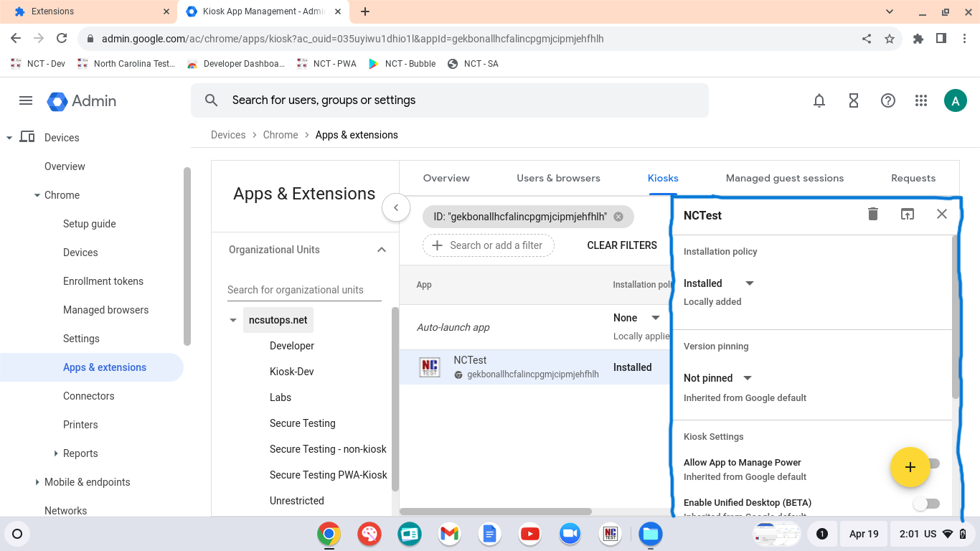Remove the ID filter chip
This screenshot has width=980, height=551.
(x=618, y=217)
